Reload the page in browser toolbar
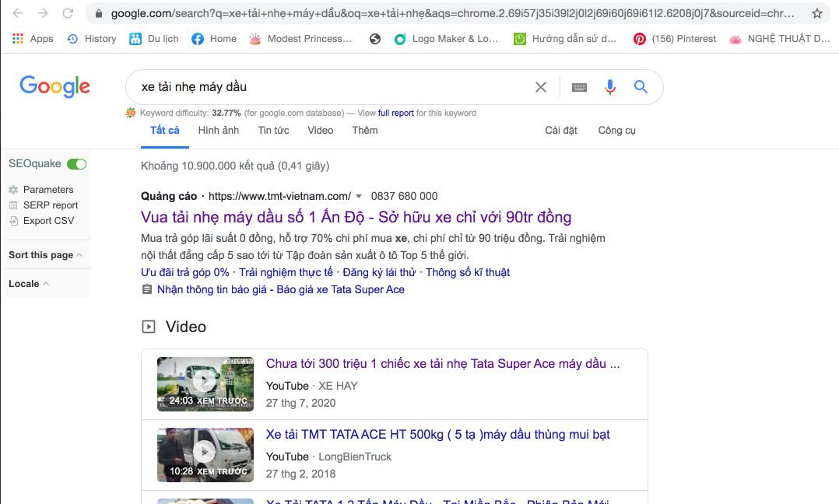The width and height of the screenshot is (839, 504). (x=68, y=13)
